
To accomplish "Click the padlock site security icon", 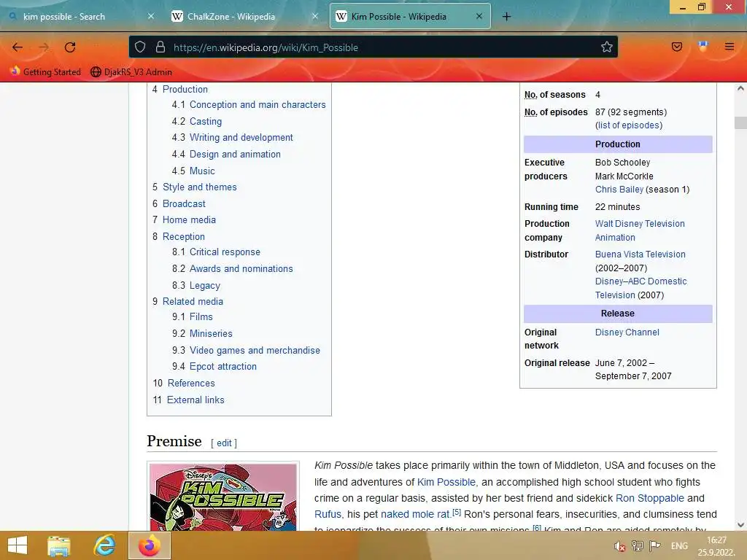I will (160, 47).
